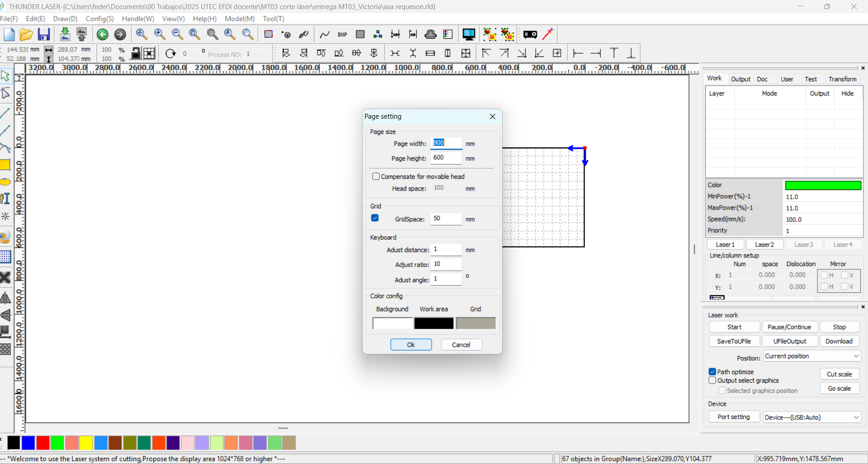Click the green Undo arrow icon
The image size is (868, 464).
coord(103,35)
